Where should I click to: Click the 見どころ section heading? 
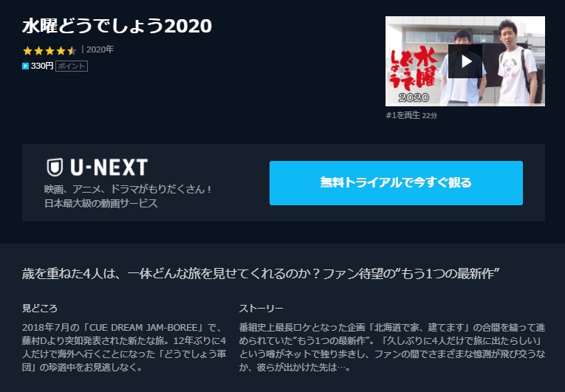pyautogui.click(x=40, y=309)
